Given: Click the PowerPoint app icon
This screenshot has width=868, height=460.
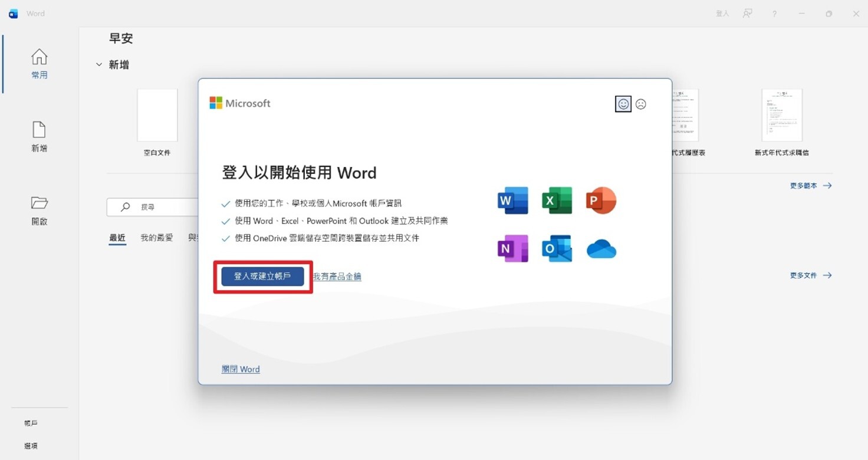Looking at the screenshot, I should pos(601,201).
